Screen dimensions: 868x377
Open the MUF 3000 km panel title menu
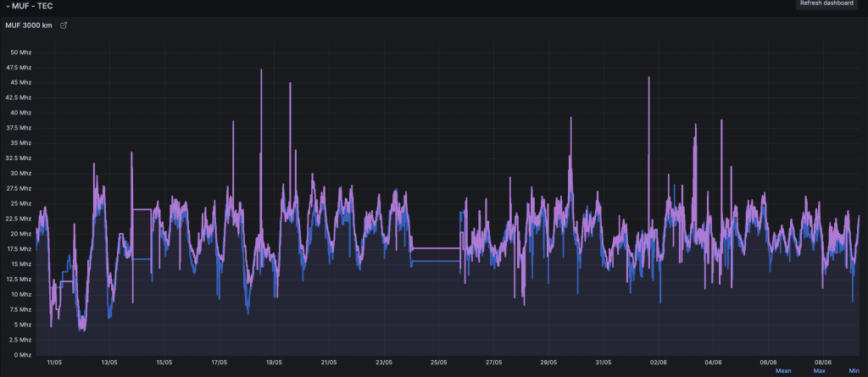(x=28, y=25)
